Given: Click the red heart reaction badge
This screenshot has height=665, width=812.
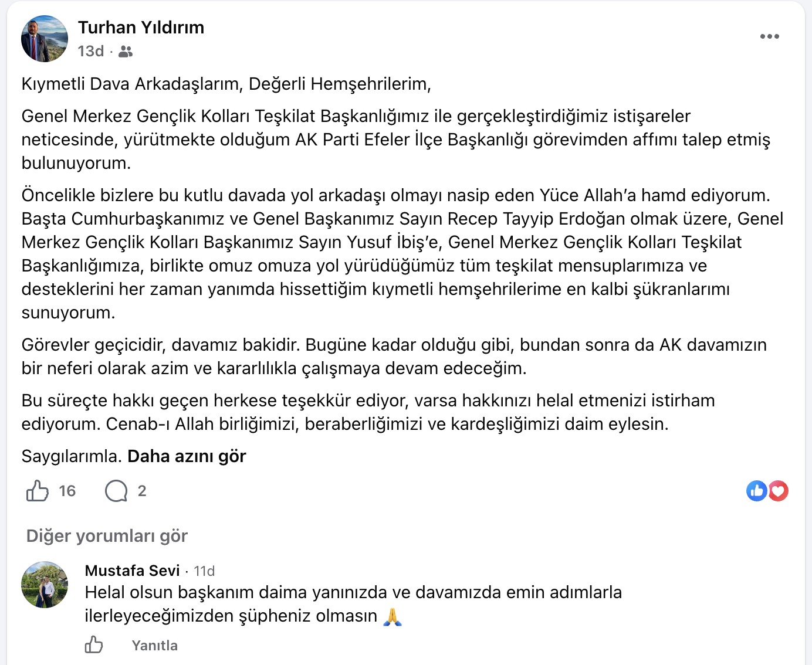Looking at the screenshot, I should [778, 491].
